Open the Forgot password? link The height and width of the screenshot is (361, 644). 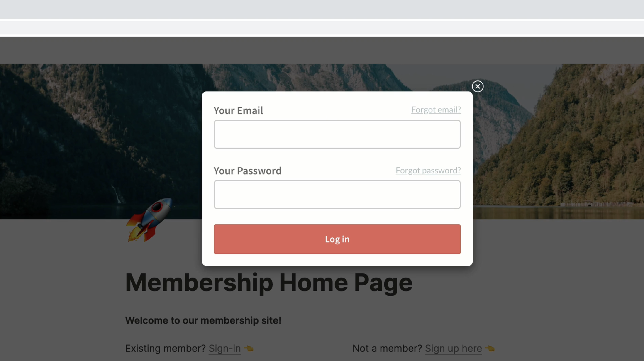(428, 171)
